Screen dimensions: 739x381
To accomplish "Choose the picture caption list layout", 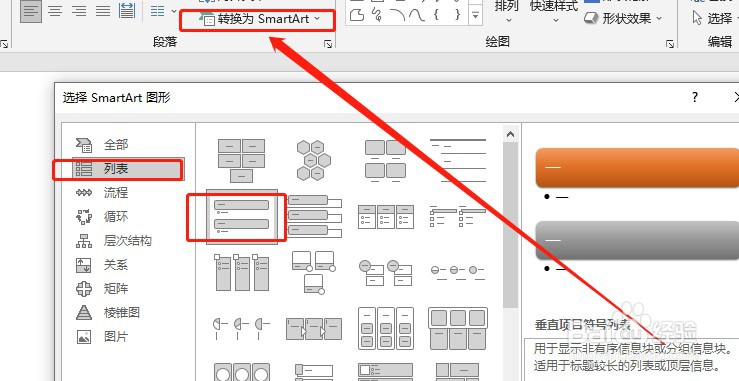I will (386, 160).
